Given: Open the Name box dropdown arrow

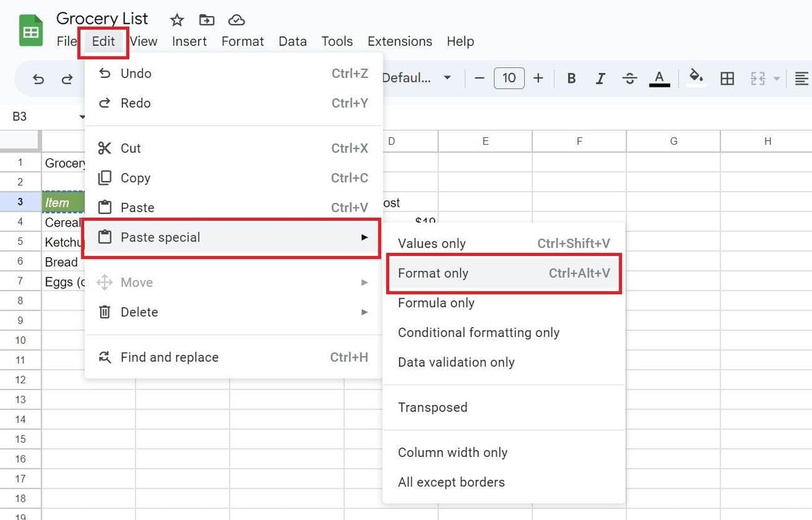Looking at the screenshot, I should coord(82,117).
